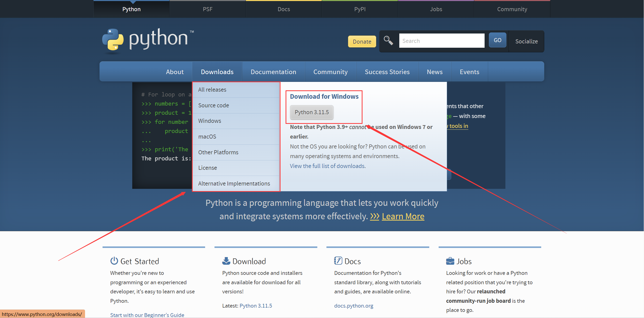The height and width of the screenshot is (318, 644).
Task: Switch to the PyPI top tab
Action: [x=360, y=9]
